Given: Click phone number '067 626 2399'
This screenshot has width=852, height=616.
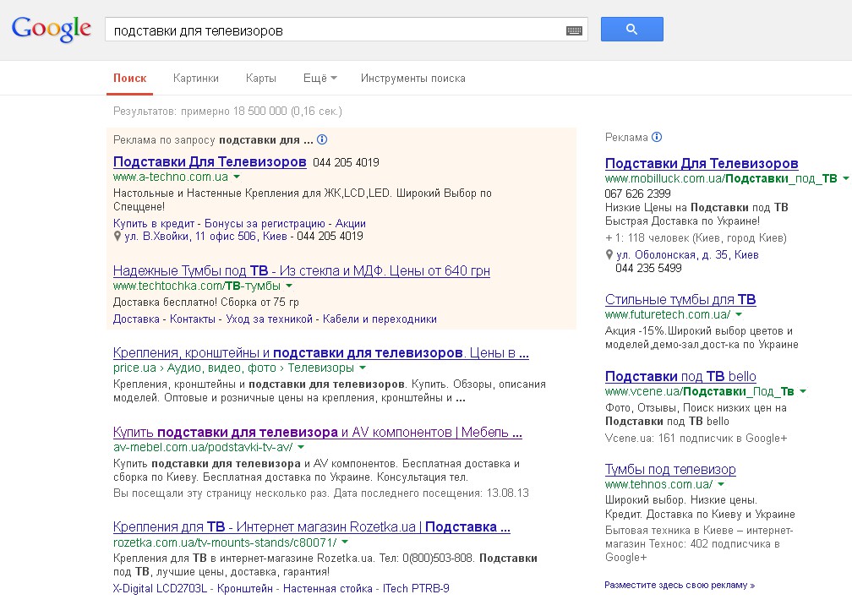Looking at the screenshot, I should 637,194.
